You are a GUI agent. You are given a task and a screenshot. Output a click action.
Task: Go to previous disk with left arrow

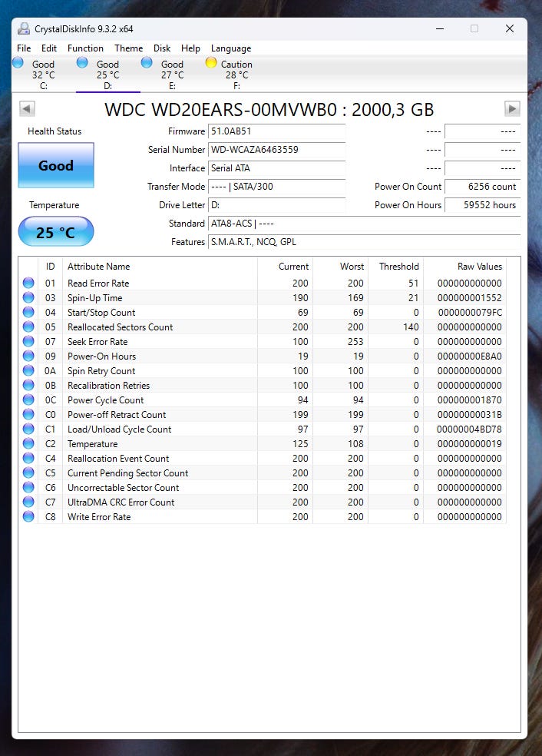(27, 109)
